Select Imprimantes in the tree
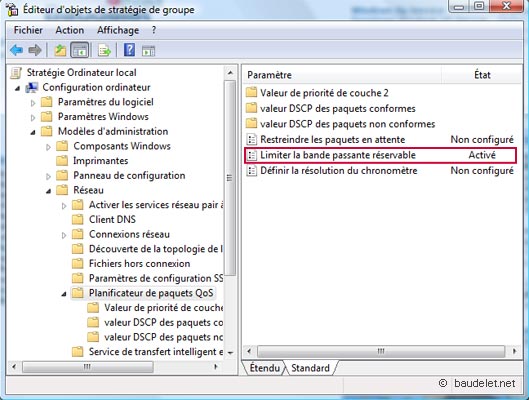The height and width of the screenshot is (400, 529). [x=101, y=161]
